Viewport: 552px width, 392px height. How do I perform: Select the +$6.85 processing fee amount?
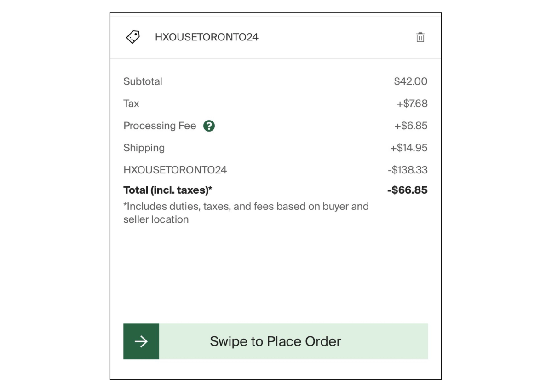click(413, 125)
